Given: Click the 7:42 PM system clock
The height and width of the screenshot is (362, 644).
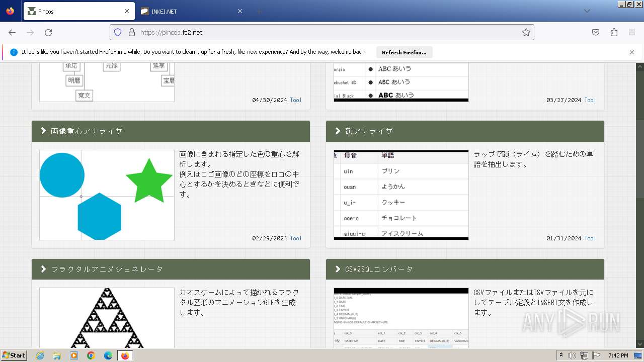Looking at the screenshot, I should [618, 355].
